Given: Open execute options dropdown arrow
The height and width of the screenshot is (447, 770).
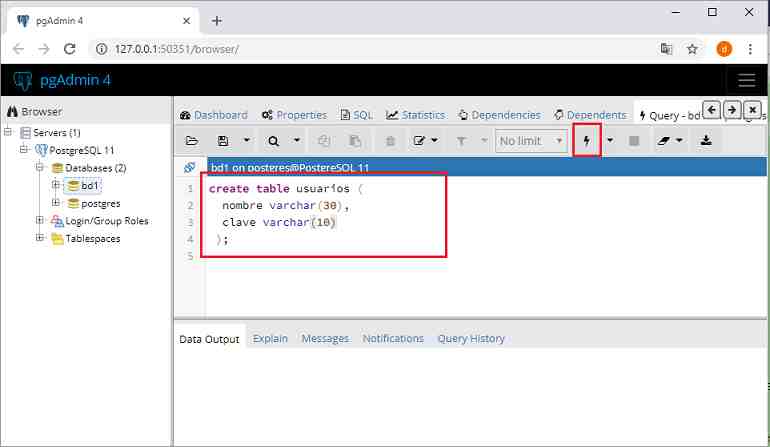Looking at the screenshot, I should pos(610,140).
